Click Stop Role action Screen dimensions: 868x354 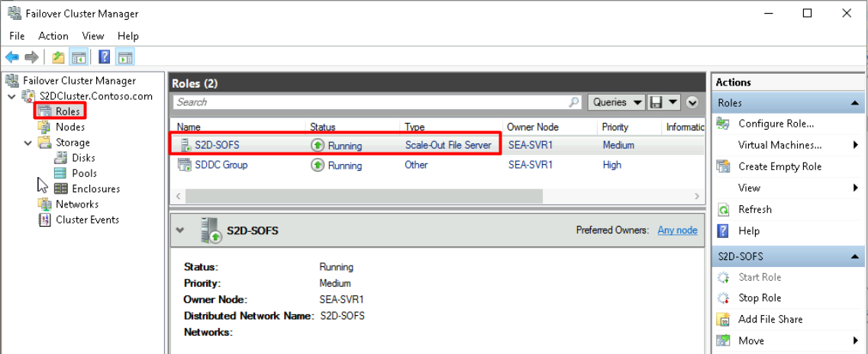click(760, 298)
